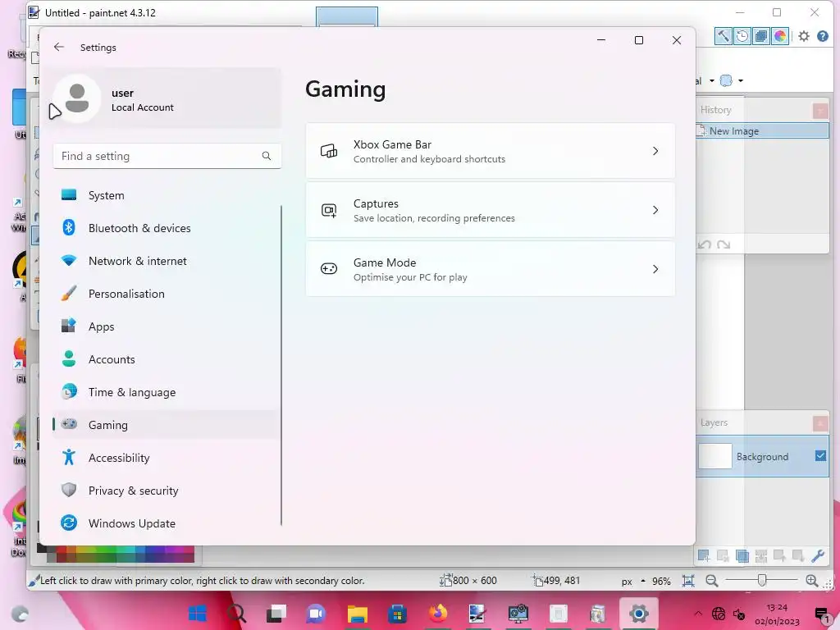The image size is (840, 630).
Task: Go back using the Settings back arrow
Action: pos(59,47)
